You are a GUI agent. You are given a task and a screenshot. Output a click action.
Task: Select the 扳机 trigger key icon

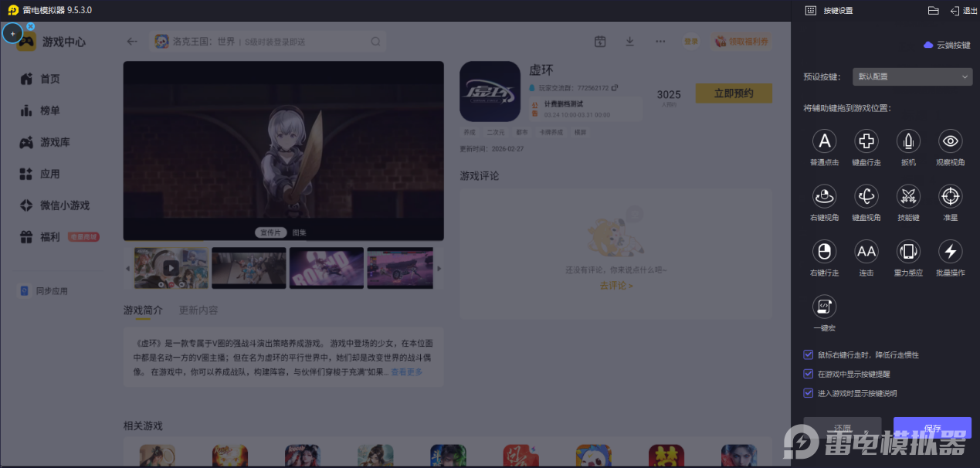pyautogui.click(x=908, y=141)
